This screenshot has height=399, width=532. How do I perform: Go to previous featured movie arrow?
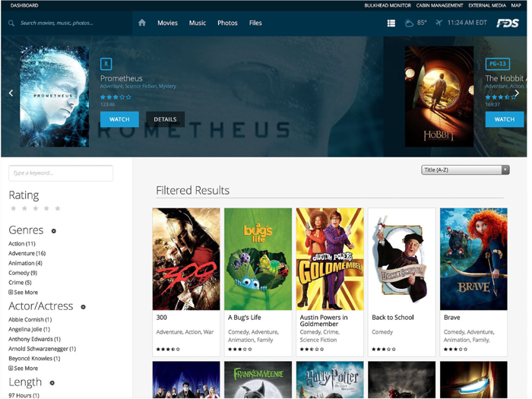click(11, 93)
